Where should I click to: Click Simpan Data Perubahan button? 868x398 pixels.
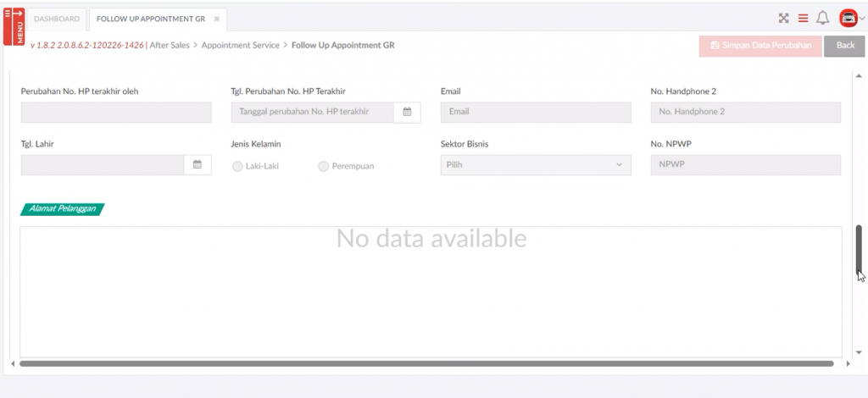[759, 46]
